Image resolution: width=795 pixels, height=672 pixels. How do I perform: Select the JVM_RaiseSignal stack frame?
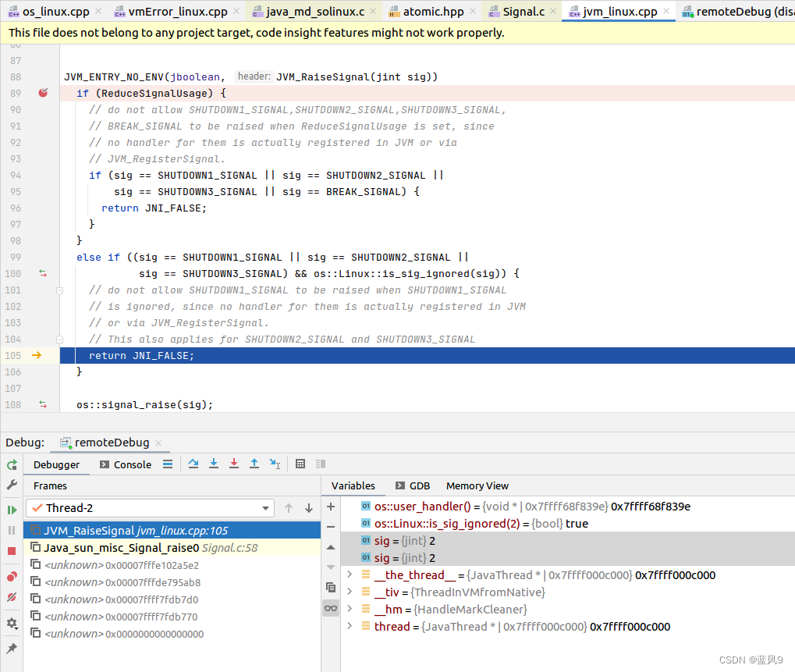click(172, 531)
